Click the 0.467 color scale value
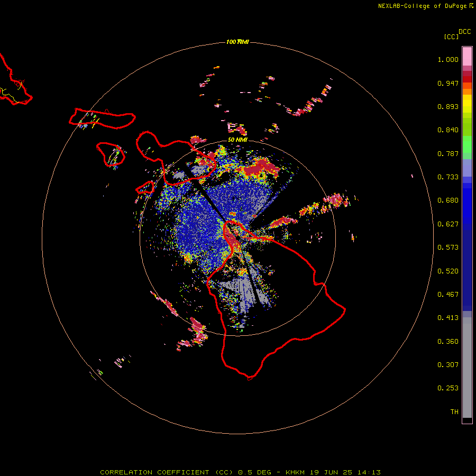476x476 pixels. (448, 295)
